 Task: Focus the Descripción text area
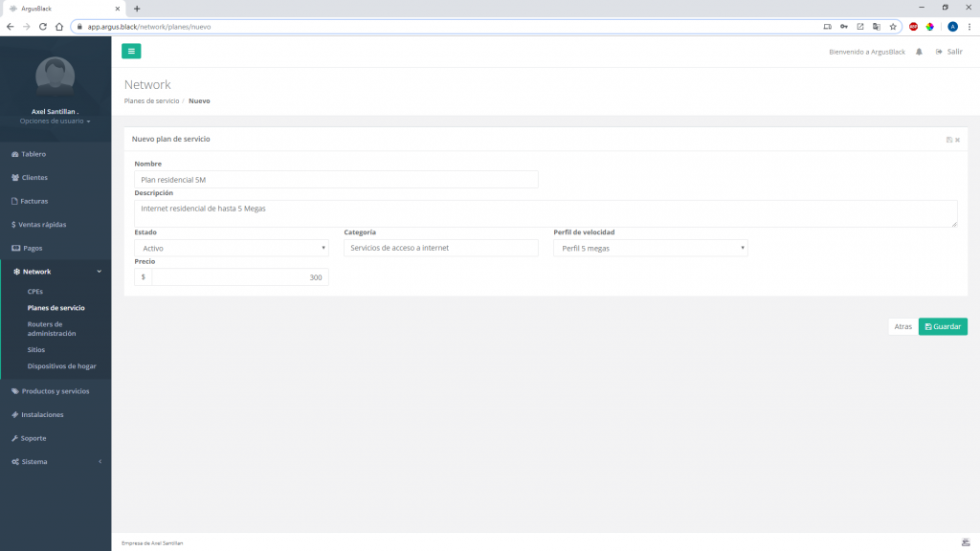546,213
